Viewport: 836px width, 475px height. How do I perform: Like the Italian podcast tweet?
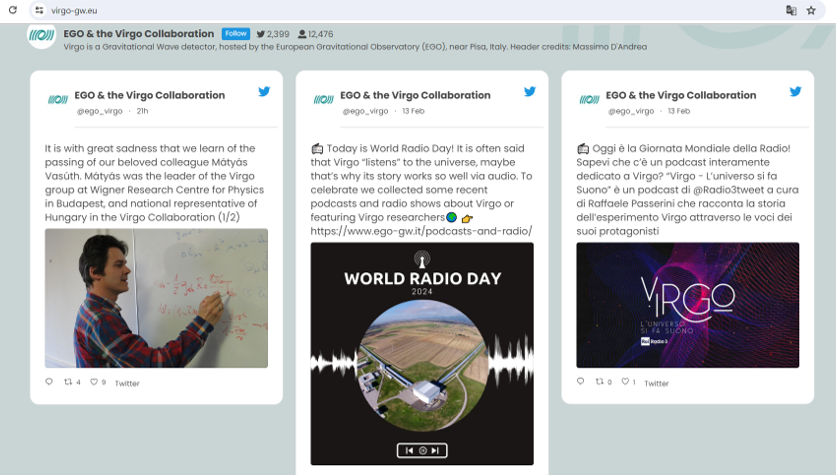coord(628,382)
